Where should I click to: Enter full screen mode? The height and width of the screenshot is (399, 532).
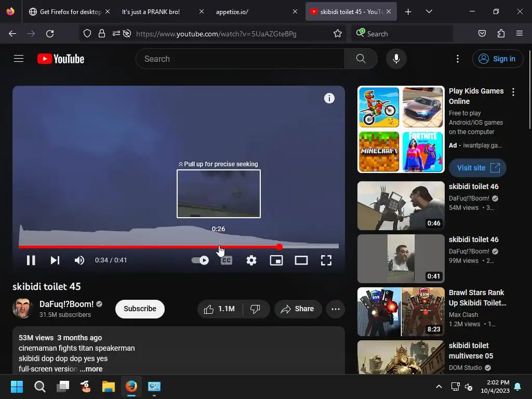326,260
